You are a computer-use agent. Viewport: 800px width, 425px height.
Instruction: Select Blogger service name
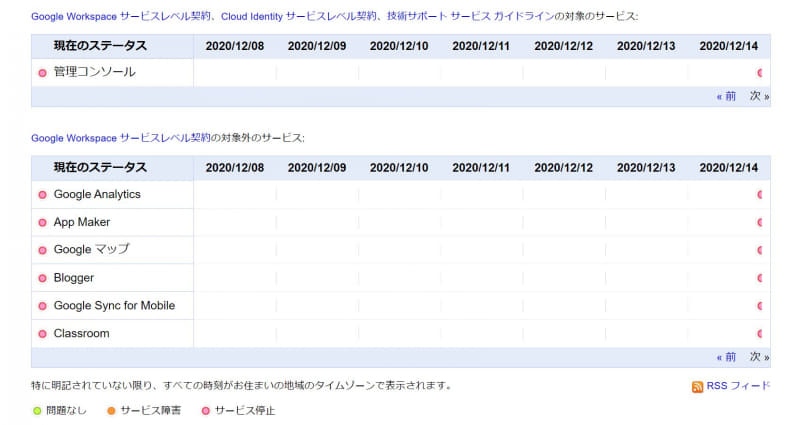point(74,278)
